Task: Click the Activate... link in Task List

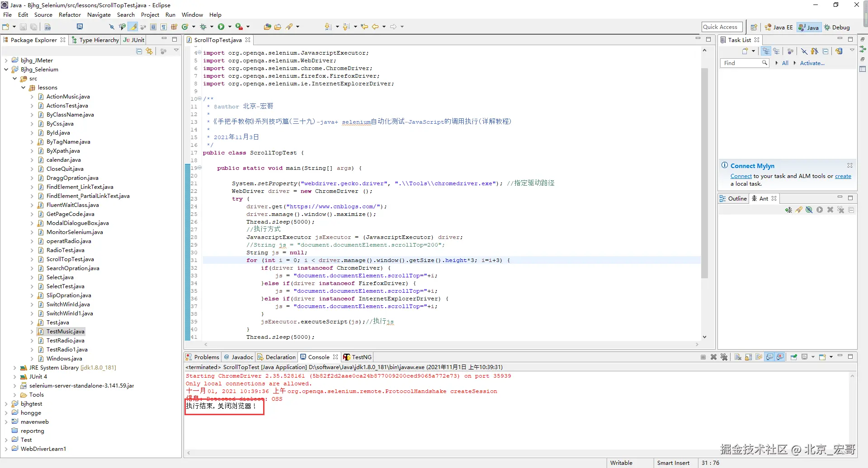Action: [812, 63]
